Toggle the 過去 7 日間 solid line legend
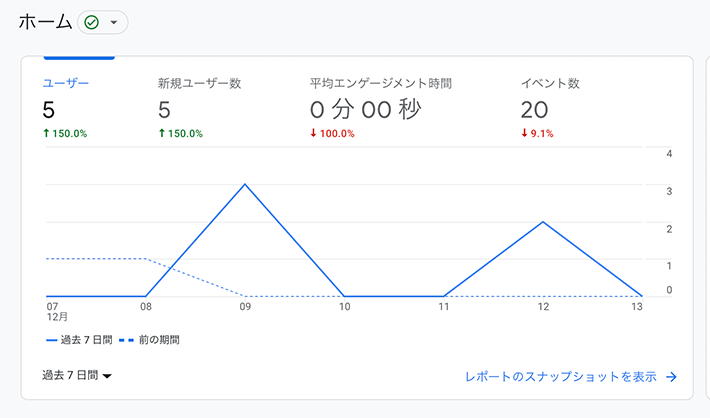 tap(79, 340)
